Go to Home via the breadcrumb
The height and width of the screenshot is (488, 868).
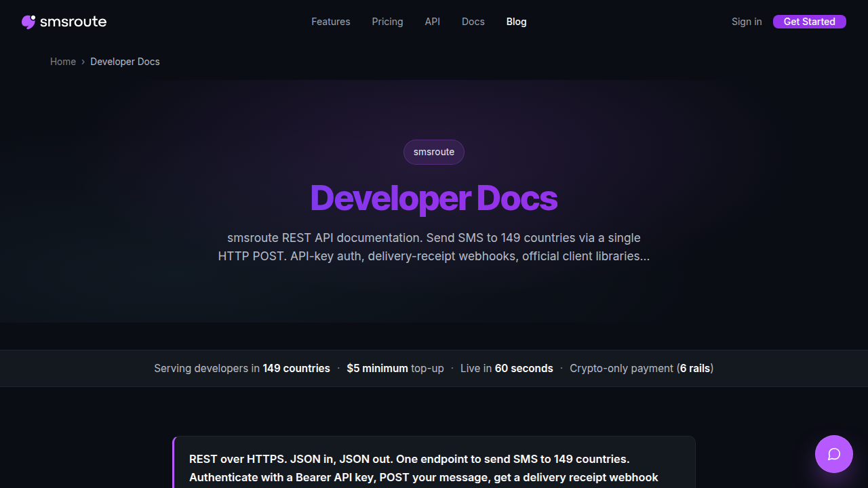63,62
